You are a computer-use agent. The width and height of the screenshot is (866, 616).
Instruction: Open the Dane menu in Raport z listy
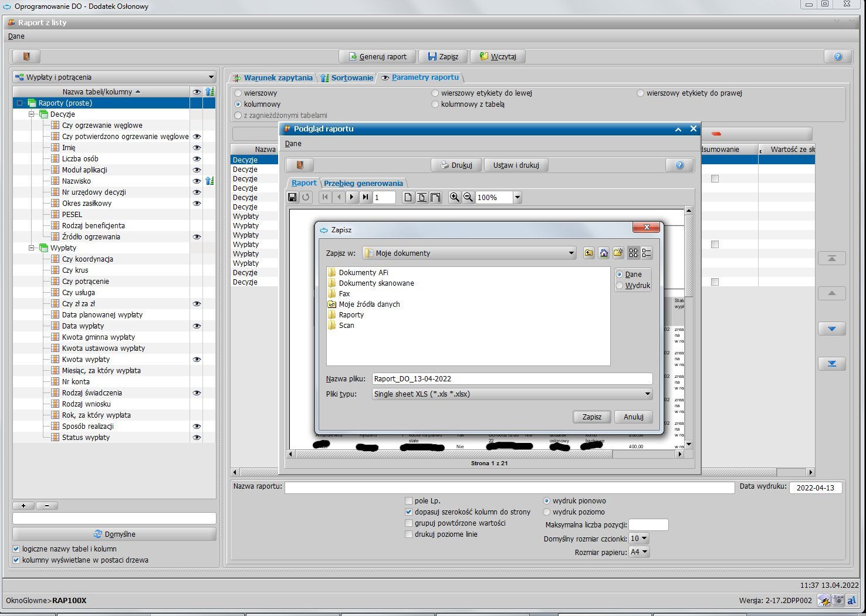coord(16,36)
